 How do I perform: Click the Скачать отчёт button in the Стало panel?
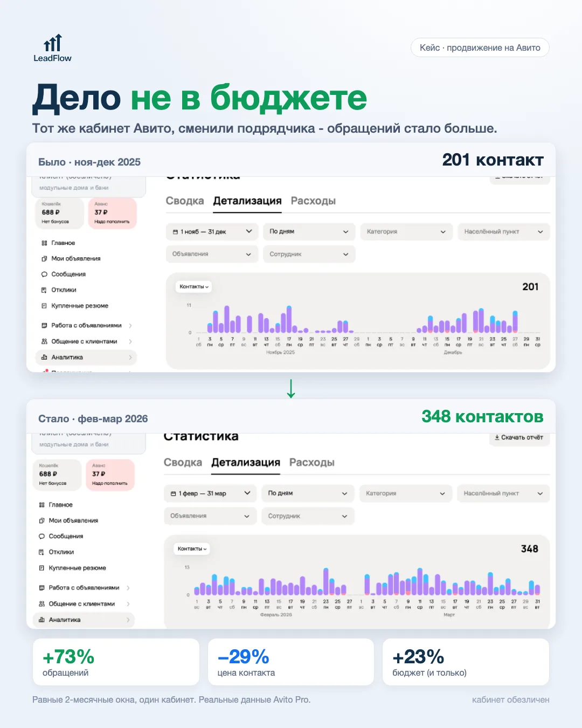pos(519,438)
